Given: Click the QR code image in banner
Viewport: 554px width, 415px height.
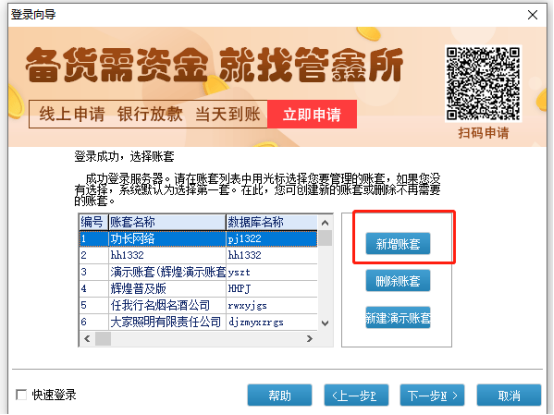Looking at the screenshot, I should (x=483, y=84).
